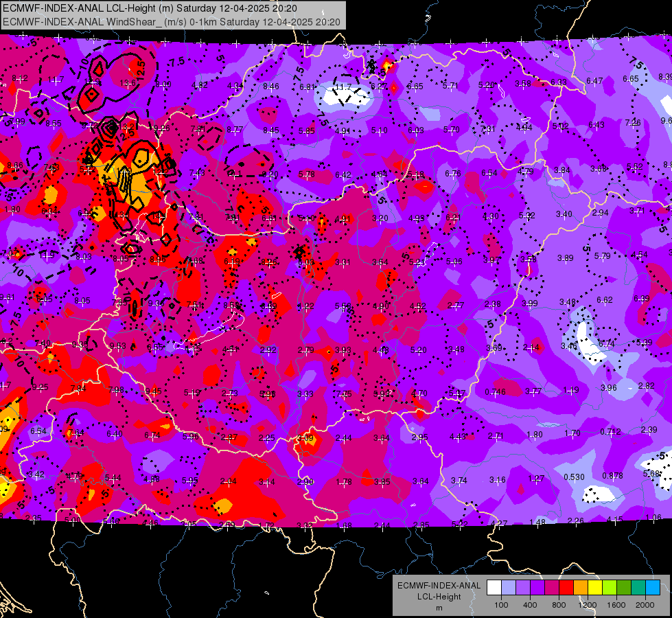This screenshot has height=618, width=672.
Task: Click the 400 legend scale label
Action: tap(530, 605)
